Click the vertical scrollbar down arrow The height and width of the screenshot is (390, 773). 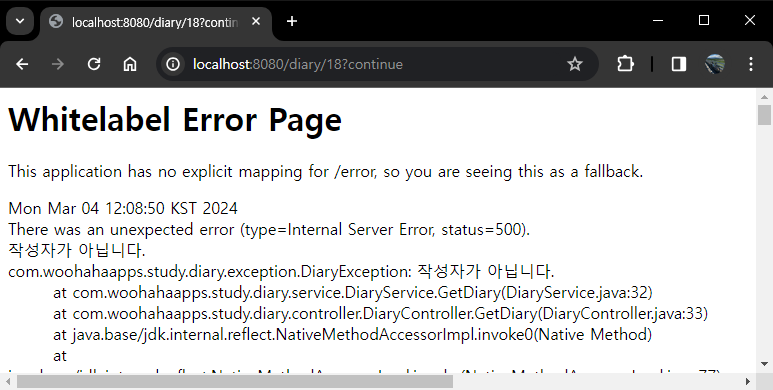tap(765, 364)
